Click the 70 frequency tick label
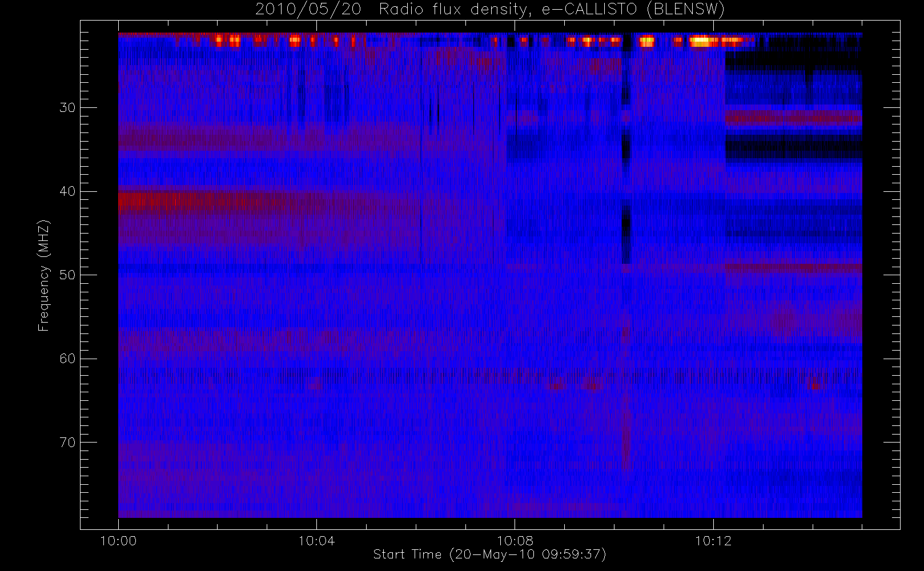This screenshot has width=924, height=571. pyautogui.click(x=67, y=443)
